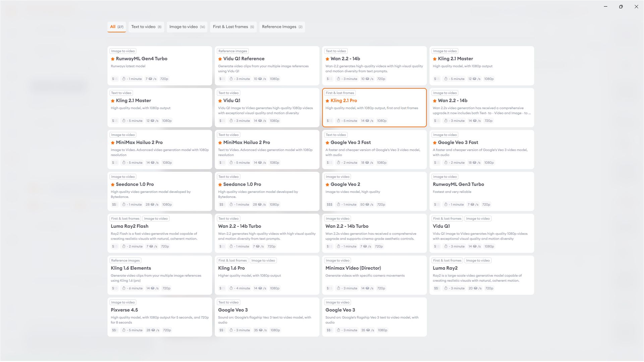
Task: Select the All models tab
Action: click(x=116, y=27)
